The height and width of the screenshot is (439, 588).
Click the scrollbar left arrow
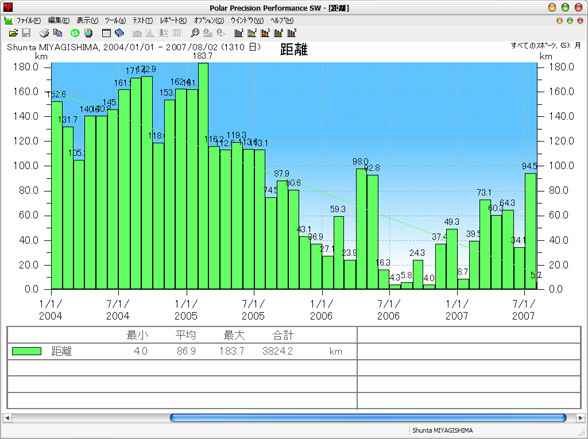click(7, 418)
